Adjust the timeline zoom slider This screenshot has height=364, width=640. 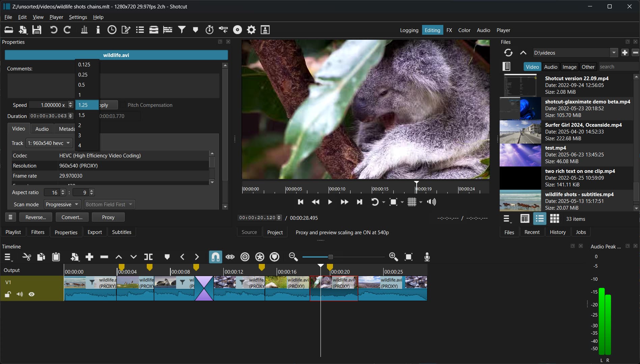pos(330,257)
